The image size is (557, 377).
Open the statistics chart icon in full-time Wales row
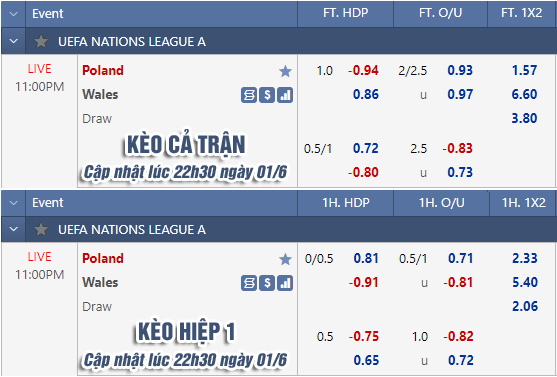click(285, 95)
